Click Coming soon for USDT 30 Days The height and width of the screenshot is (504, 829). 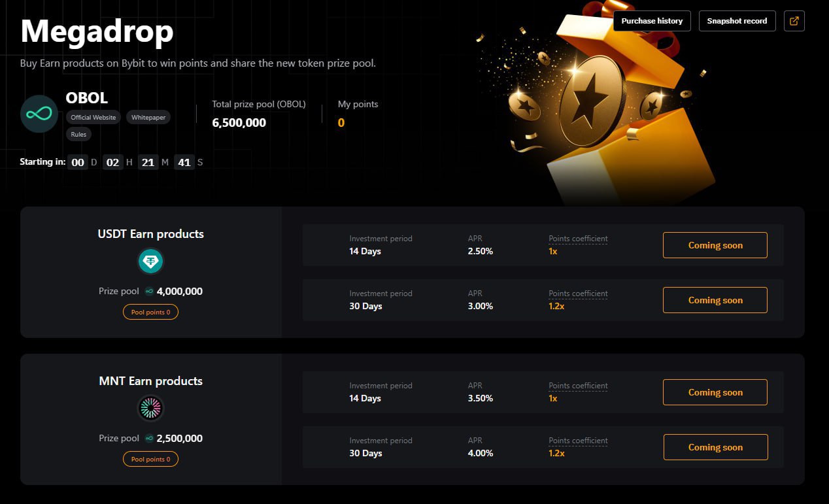click(x=715, y=300)
